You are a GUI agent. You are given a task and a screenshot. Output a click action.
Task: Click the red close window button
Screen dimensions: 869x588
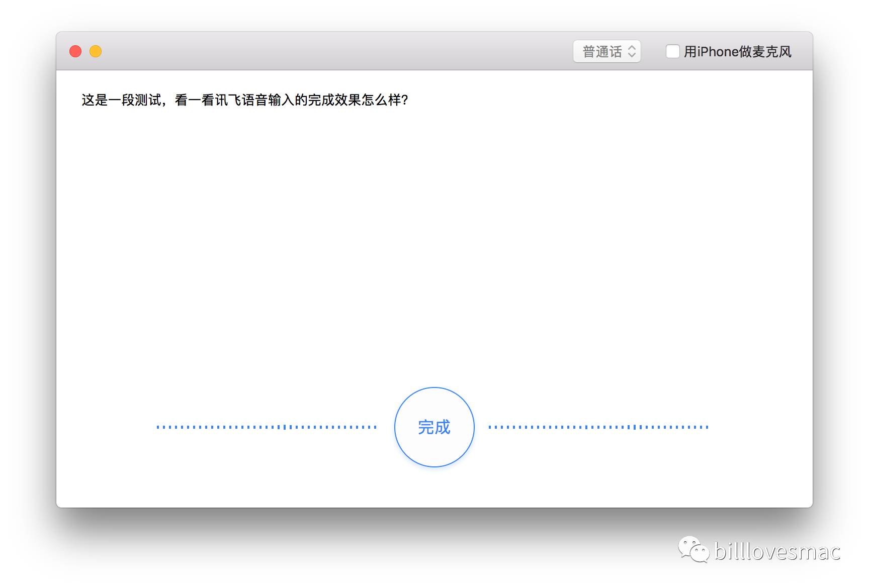pos(75,51)
